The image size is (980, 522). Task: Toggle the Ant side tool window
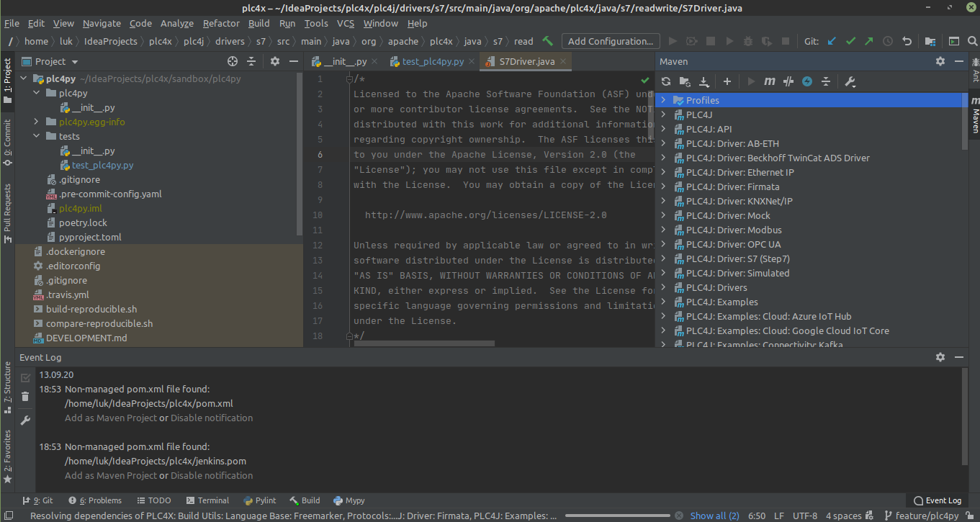pos(975,71)
